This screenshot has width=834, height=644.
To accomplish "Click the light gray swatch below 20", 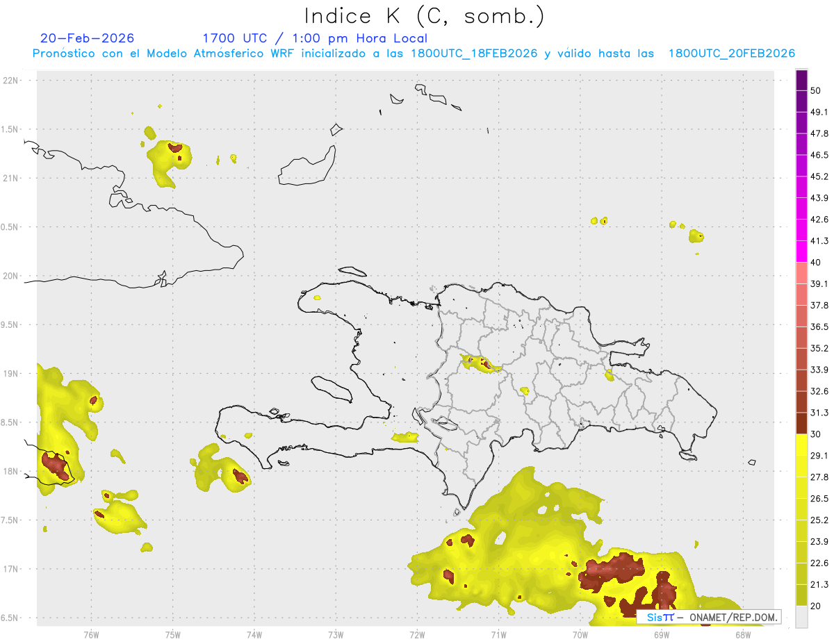I will (x=801, y=617).
